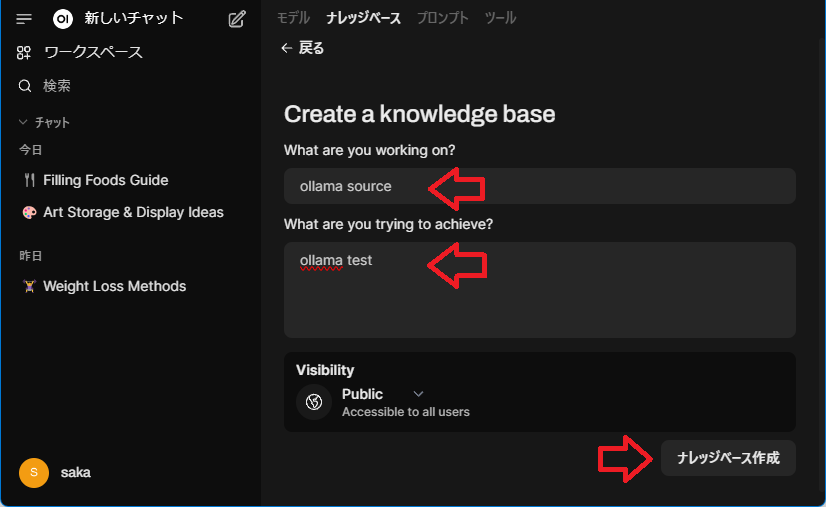Click the チャット section label
Screen dimensions: 826x507
point(52,122)
